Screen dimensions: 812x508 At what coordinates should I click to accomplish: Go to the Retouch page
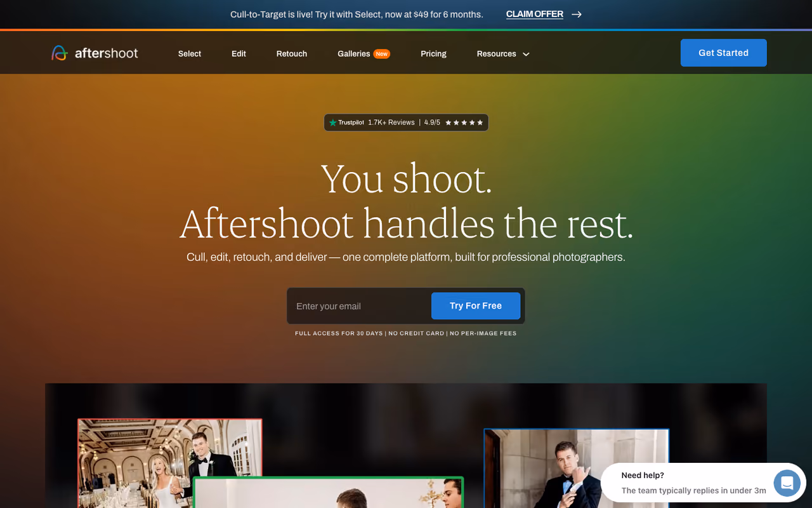point(292,54)
